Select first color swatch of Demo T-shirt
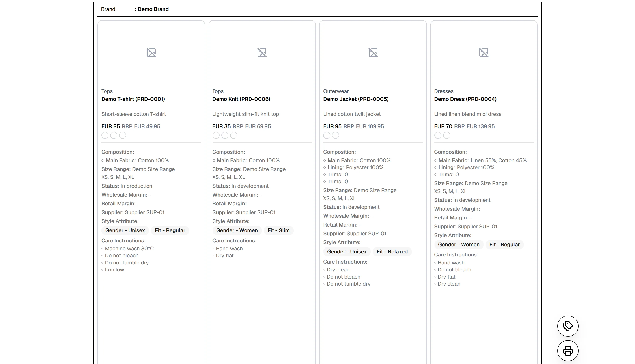635x364 pixels. pyautogui.click(x=105, y=135)
